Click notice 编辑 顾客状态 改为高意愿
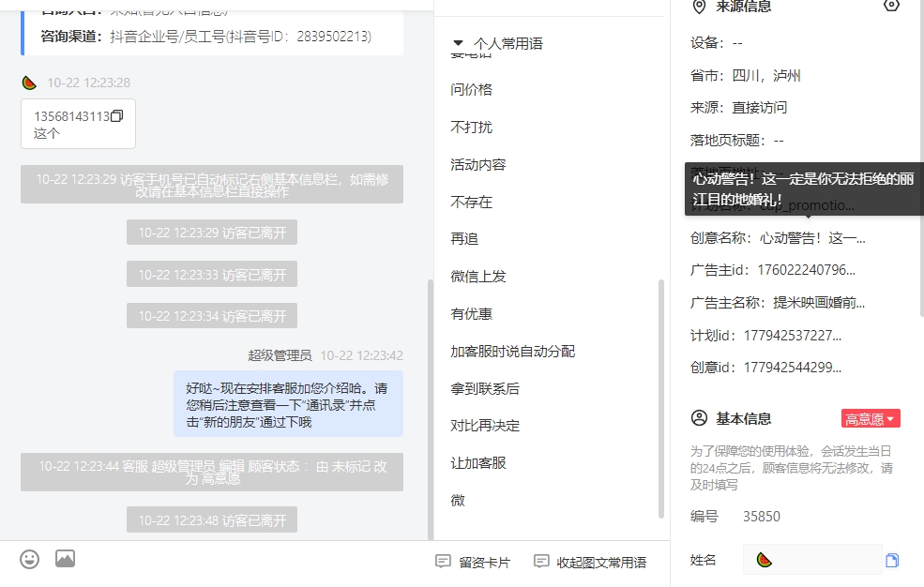This screenshot has height=587, width=924. coord(212,473)
